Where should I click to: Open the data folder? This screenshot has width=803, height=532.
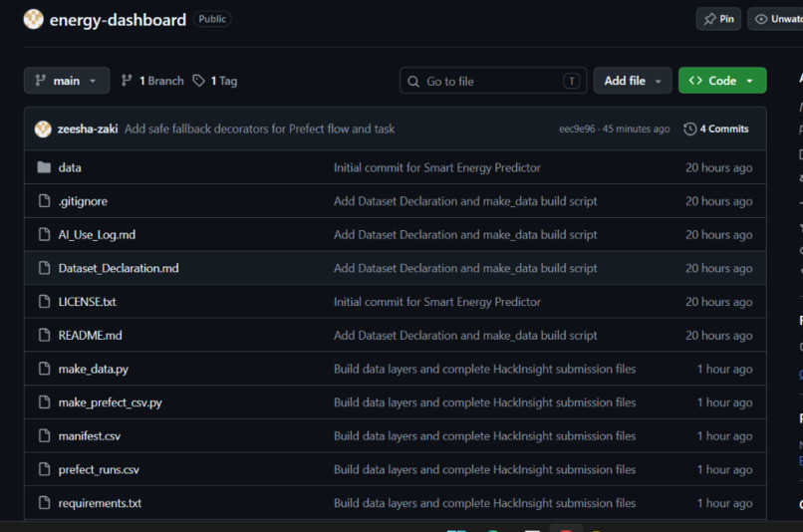pyautogui.click(x=70, y=167)
